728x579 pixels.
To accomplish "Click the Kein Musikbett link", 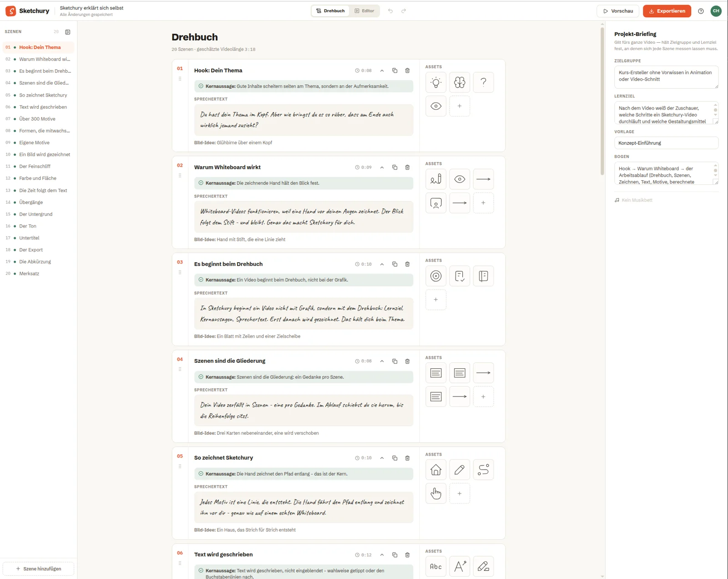I will click(x=633, y=200).
